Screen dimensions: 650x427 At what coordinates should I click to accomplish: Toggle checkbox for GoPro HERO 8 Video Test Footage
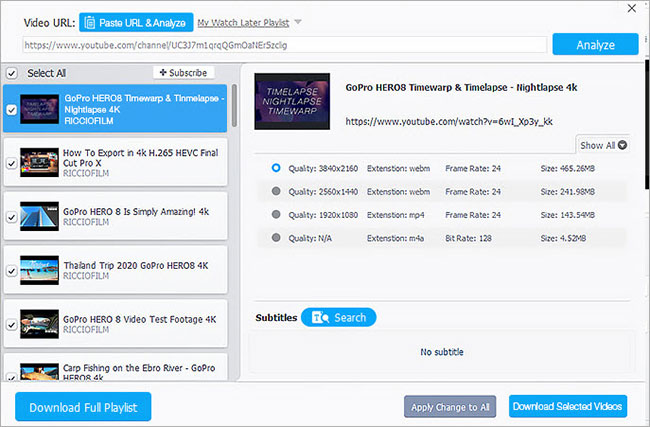12,325
